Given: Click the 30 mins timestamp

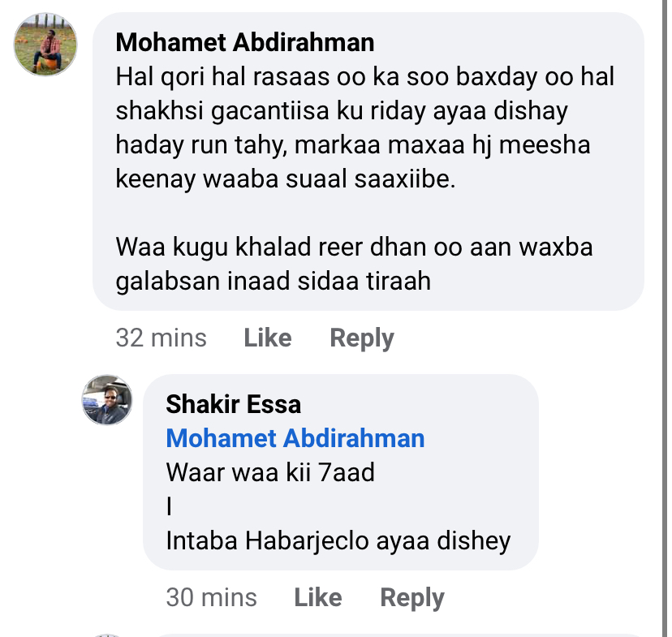Looking at the screenshot, I should (x=211, y=598).
